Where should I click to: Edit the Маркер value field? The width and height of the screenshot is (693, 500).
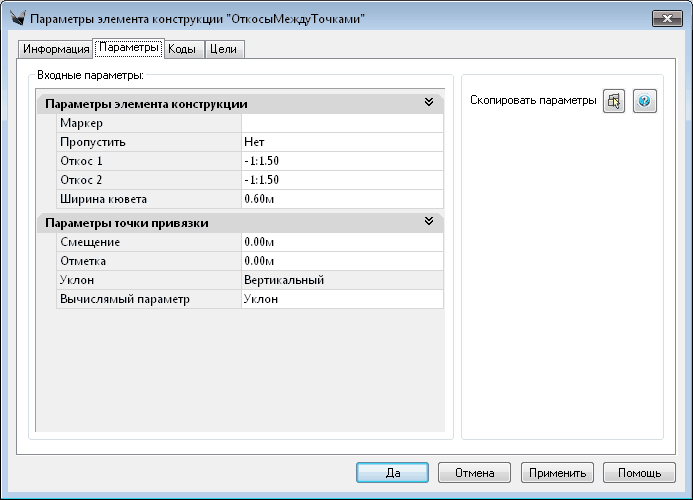pos(341,123)
